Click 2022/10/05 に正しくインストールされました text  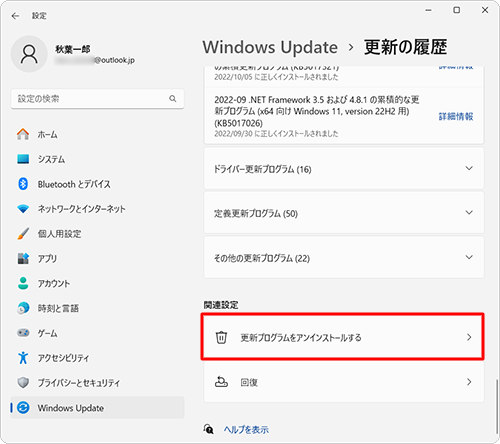(x=276, y=77)
